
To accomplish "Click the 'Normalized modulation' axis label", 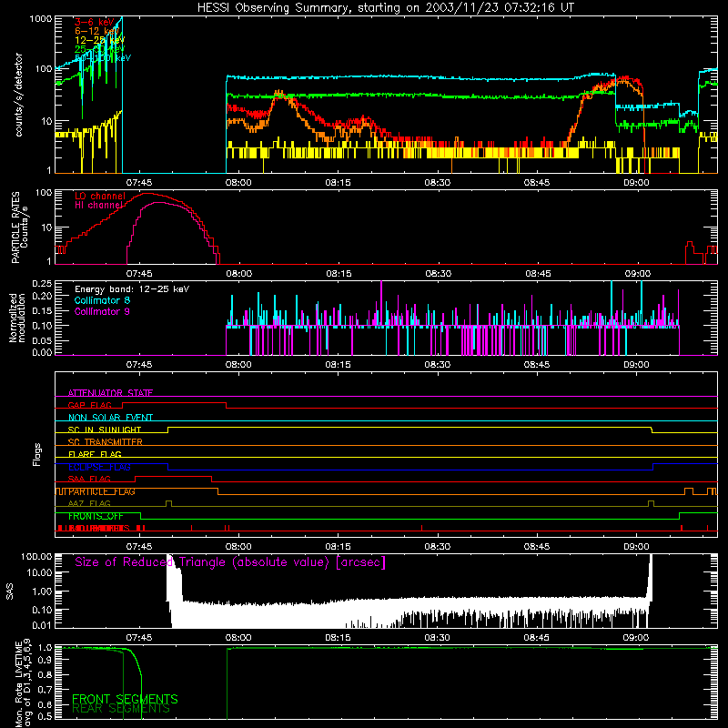I will pos(17,318).
